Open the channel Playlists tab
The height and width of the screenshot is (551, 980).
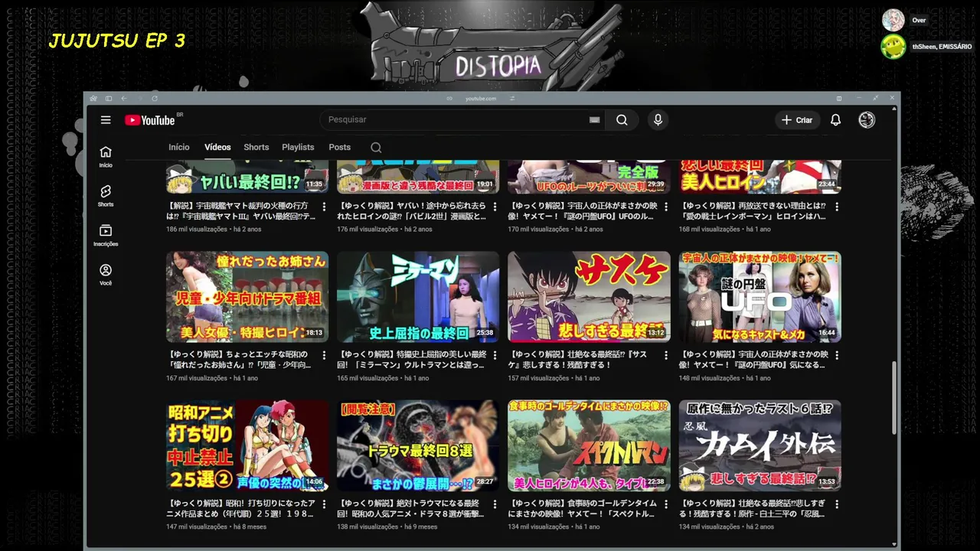coord(298,147)
